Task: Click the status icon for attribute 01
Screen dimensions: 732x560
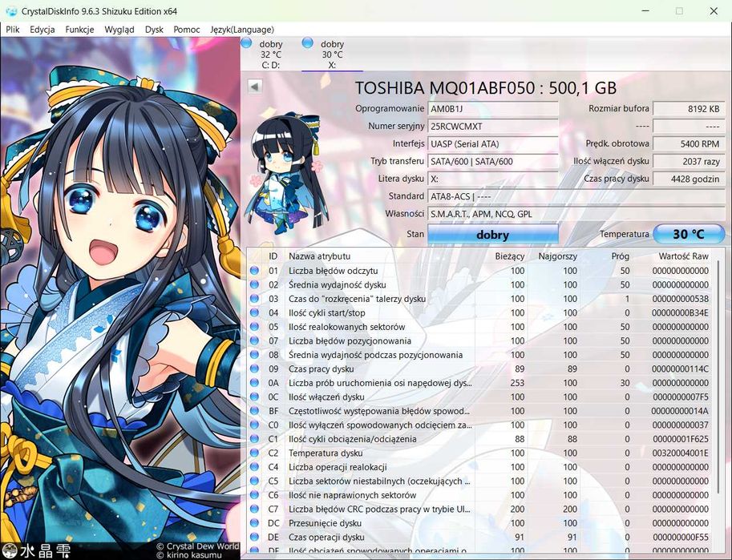Action: 254,270
